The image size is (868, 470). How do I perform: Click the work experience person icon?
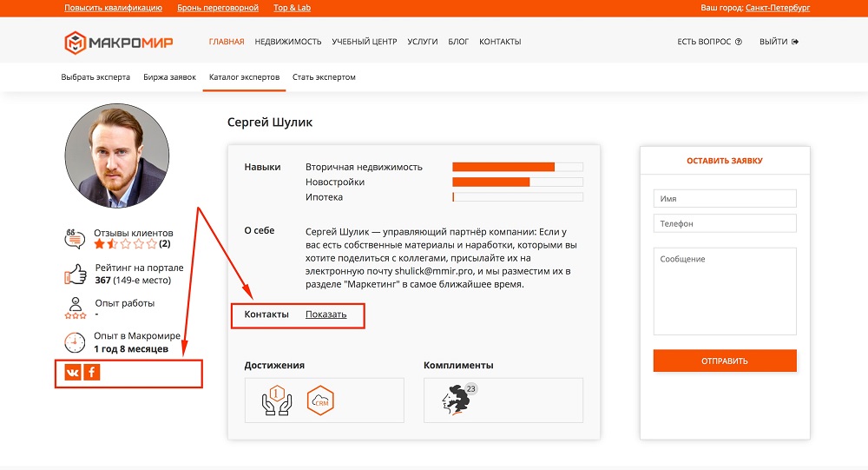click(76, 308)
